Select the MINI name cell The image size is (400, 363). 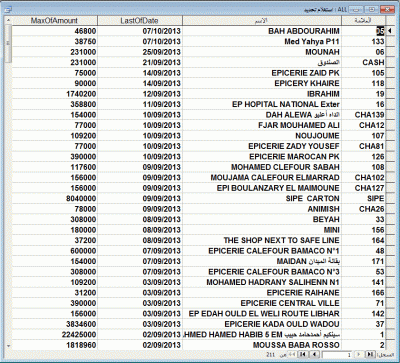[262, 230]
